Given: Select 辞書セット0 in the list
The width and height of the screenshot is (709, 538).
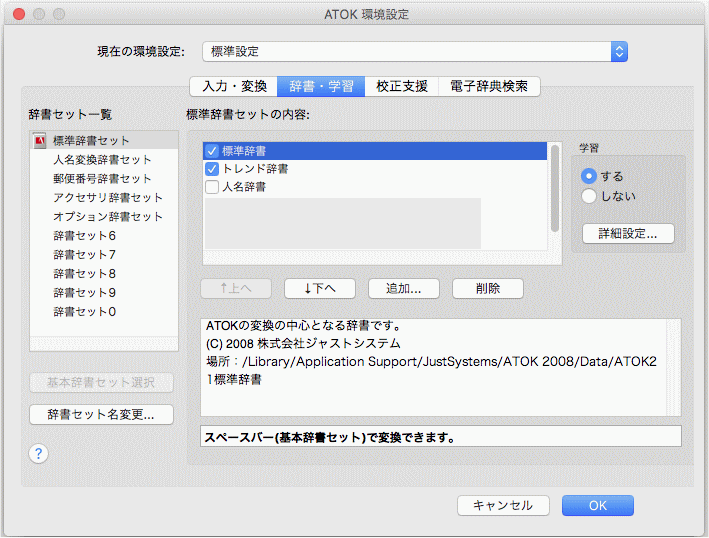Looking at the screenshot, I should pyautogui.click(x=104, y=311).
